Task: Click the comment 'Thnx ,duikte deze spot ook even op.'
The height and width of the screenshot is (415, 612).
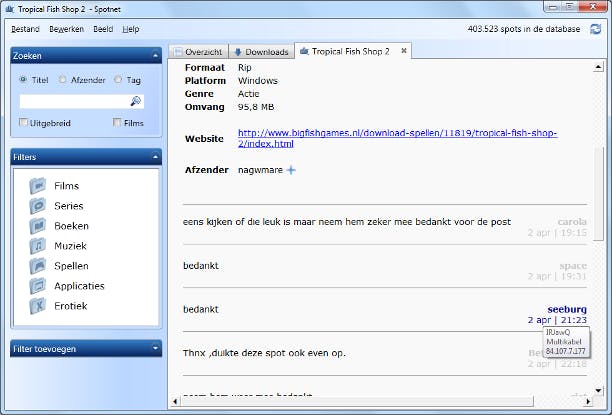Action: pos(264,353)
